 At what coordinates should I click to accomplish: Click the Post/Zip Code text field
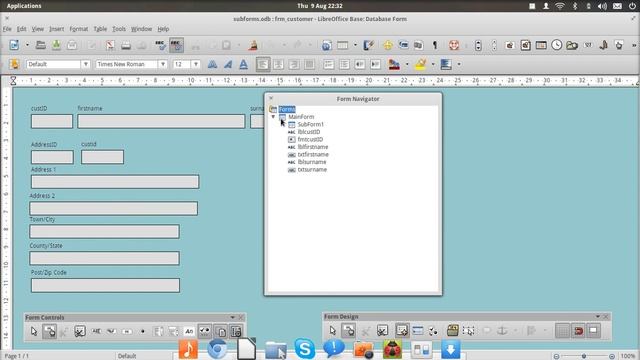point(105,285)
